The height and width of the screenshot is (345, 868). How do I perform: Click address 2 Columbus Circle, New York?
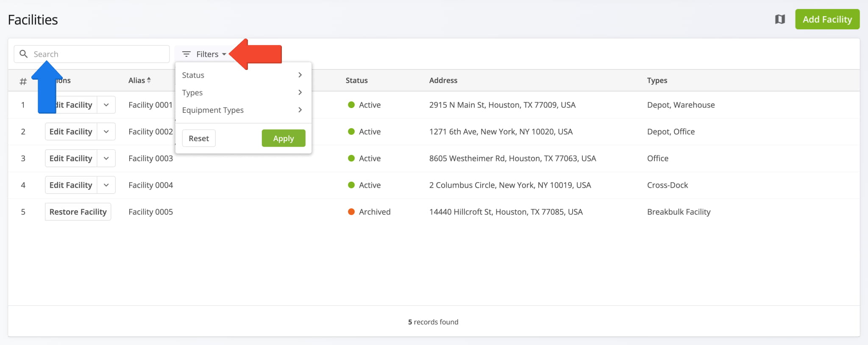tap(510, 185)
